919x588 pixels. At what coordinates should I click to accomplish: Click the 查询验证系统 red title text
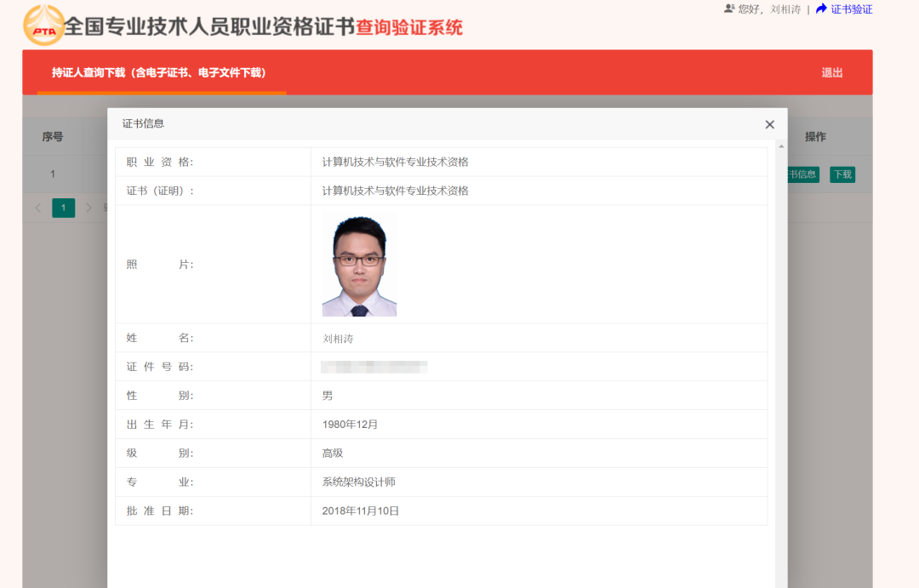409,27
